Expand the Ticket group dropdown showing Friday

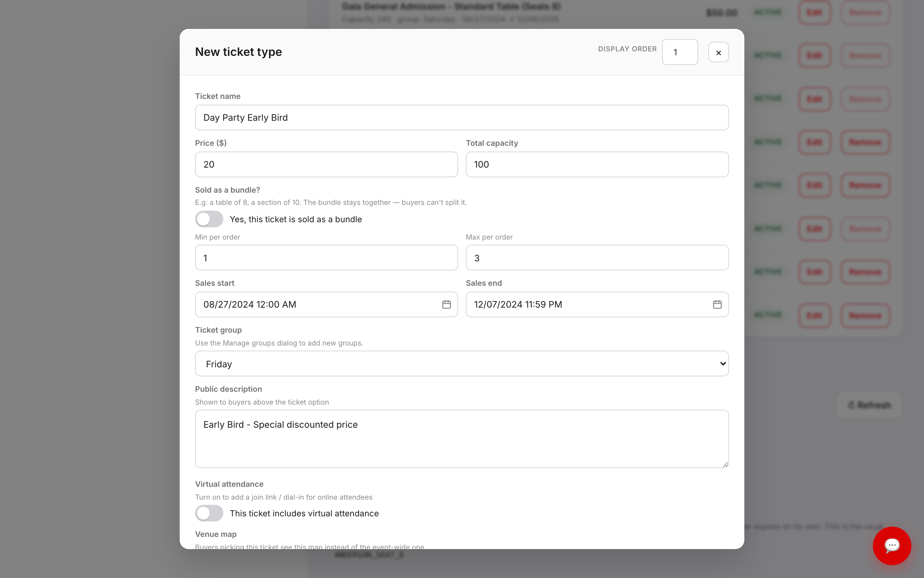point(462,363)
